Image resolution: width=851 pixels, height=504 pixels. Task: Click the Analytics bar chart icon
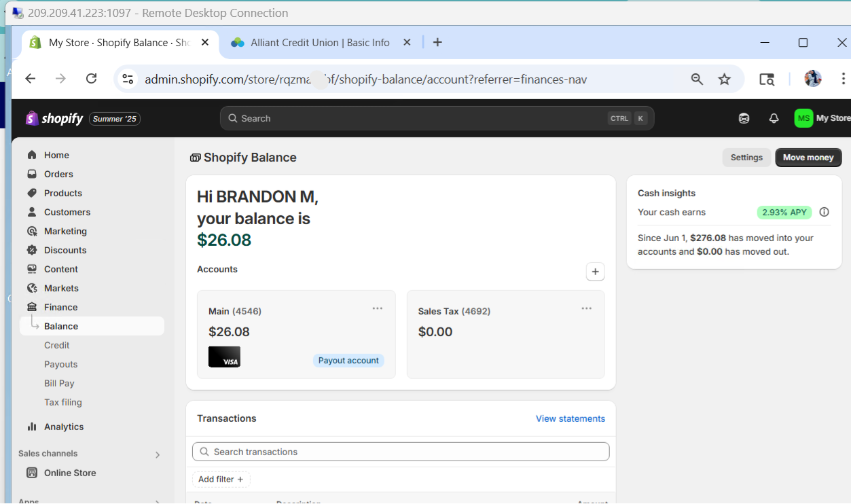point(32,427)
